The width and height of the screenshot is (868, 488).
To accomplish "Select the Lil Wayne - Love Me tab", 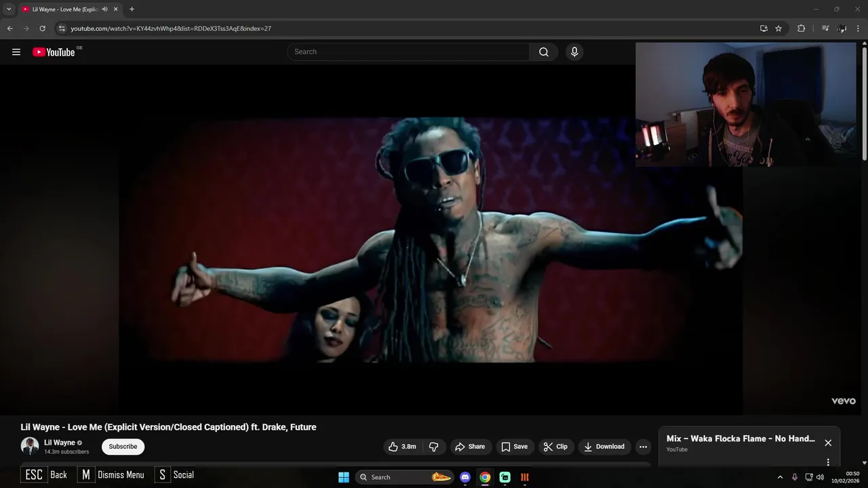I will (x=65, y=9).
